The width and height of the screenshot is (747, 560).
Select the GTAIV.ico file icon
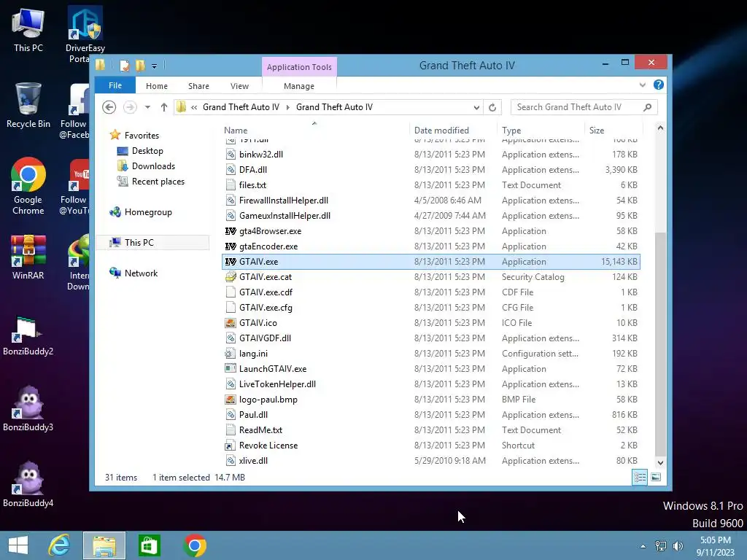point(231,323)
